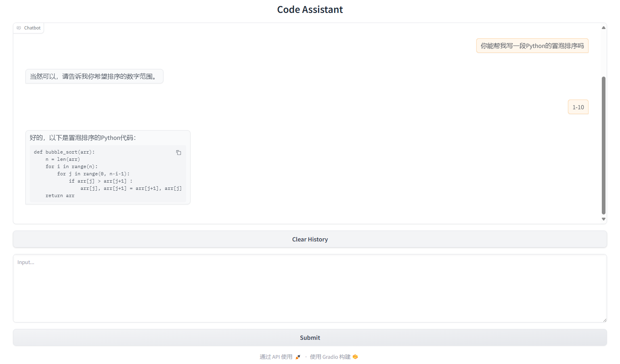Viewport: 620px width, 364px height.
Task: Click the 'if arr[j] > arr[j+1]' line
Action: pos(101,181)
